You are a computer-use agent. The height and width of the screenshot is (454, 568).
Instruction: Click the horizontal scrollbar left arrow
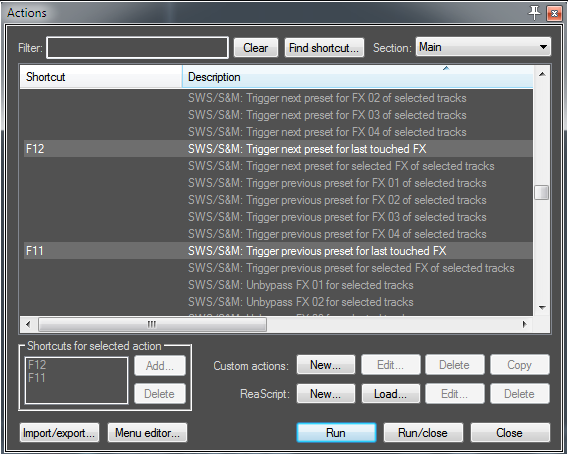28,324
